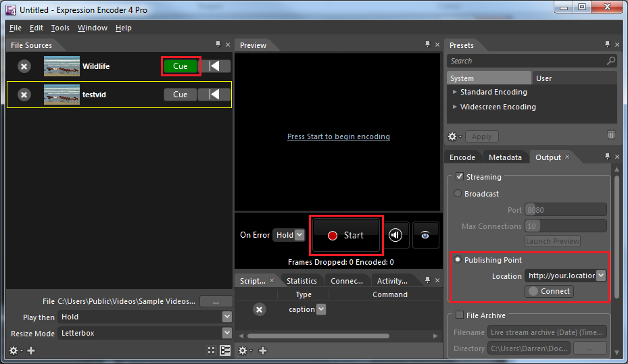The width and height of the screenshot is (628, 364).
Task: Switch to the Encode tab
Action: (x=462, y=157)
